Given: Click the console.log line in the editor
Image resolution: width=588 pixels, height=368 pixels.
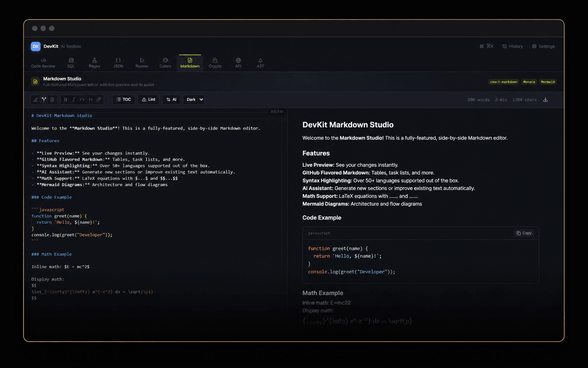Looking at the screenshot, I should pyautogui.click(x=72, y=235).
